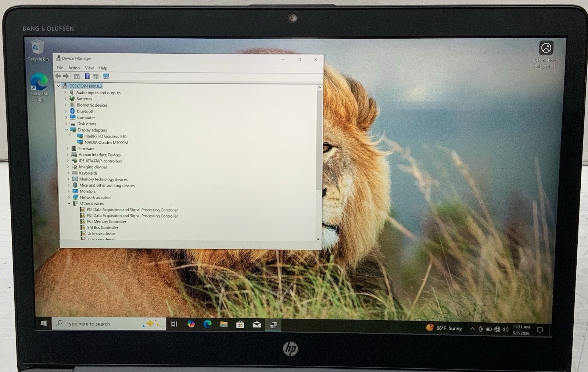Click the Biometric devices fingerprint icon
This screenshot has height=372, width=588.
point(72,105)
